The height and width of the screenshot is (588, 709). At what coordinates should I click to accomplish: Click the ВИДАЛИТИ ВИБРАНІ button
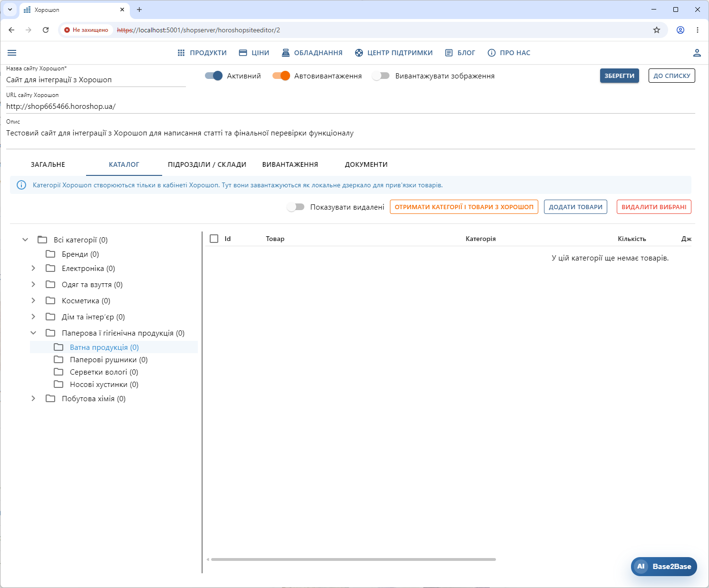click(x=654, y=207)
